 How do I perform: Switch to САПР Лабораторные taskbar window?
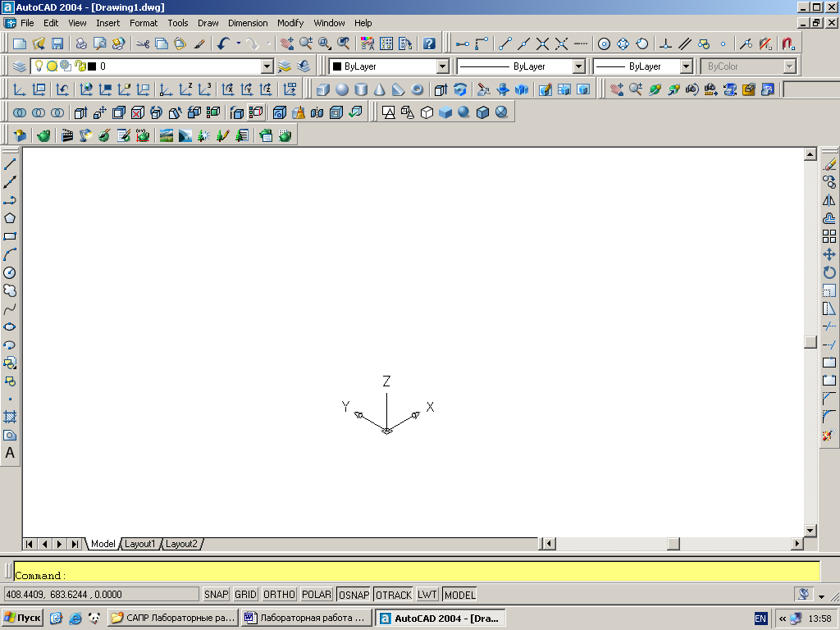[172, 618]
